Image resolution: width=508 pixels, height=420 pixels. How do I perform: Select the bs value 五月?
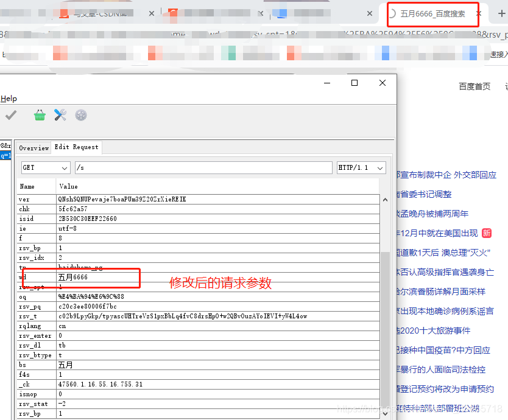coord(218,365)
